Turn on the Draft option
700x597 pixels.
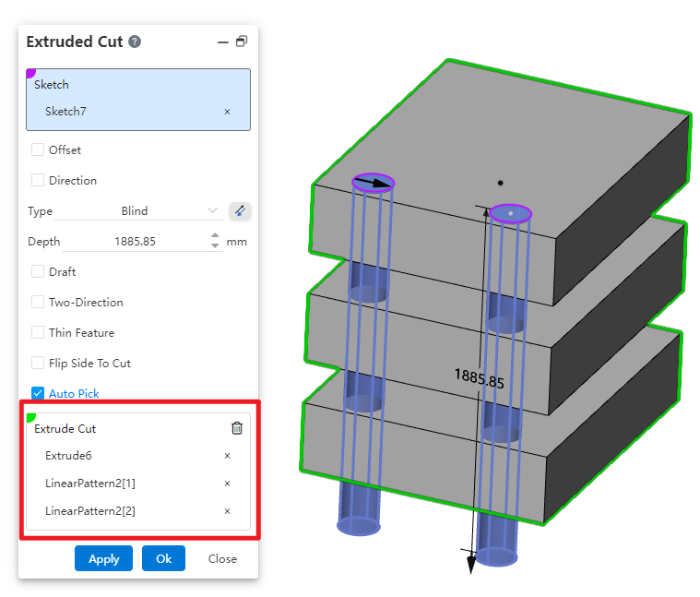pyautogui.click(x=38, y=271)
